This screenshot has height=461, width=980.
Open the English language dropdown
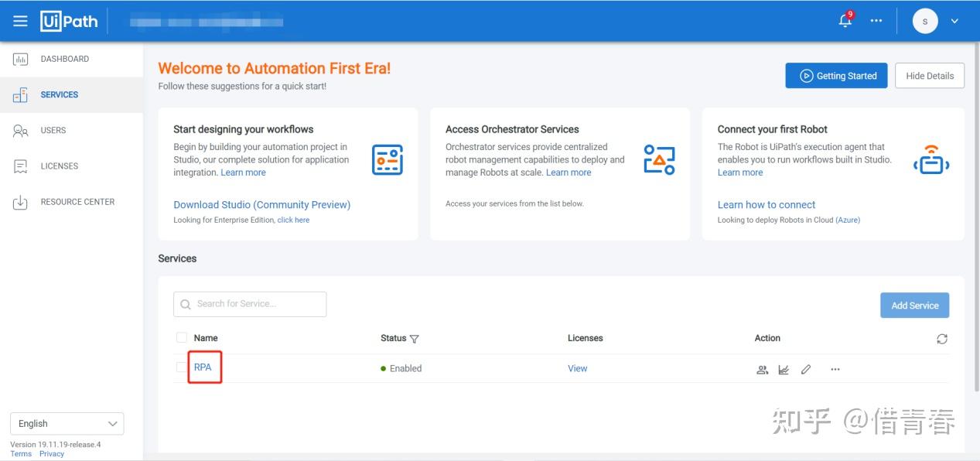[x=67, y=424]
